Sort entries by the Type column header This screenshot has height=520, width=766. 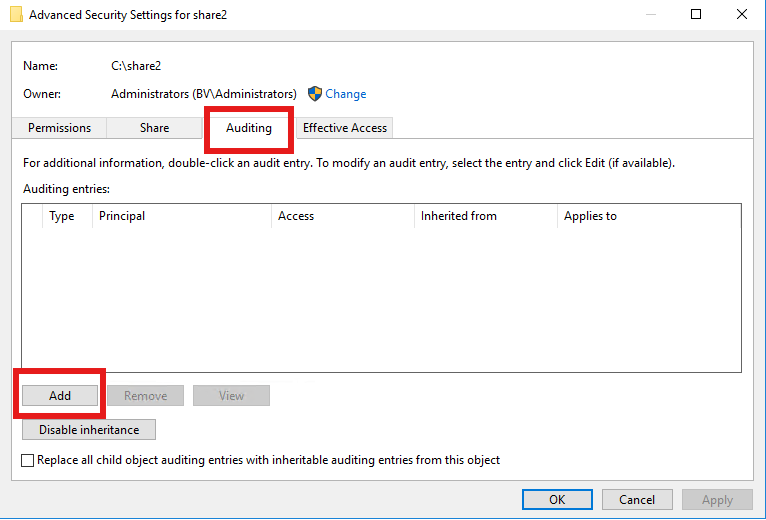pos(62,216)
